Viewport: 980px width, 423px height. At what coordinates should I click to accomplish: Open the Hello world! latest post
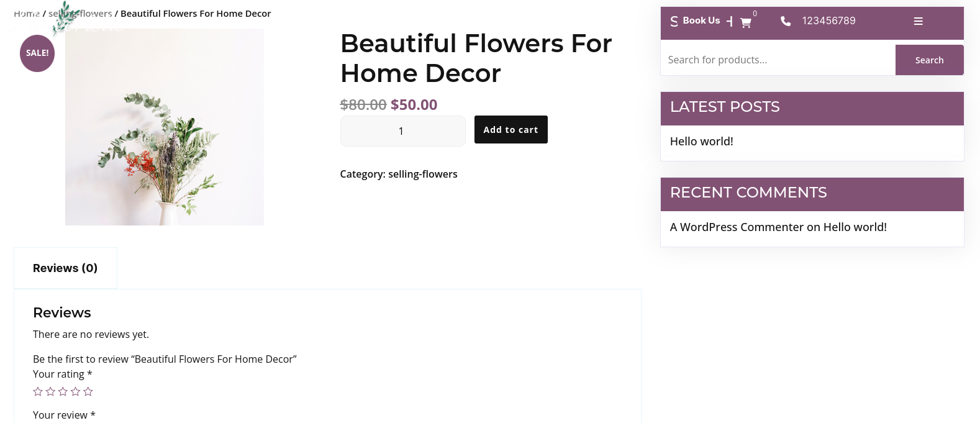coord(701,142)
